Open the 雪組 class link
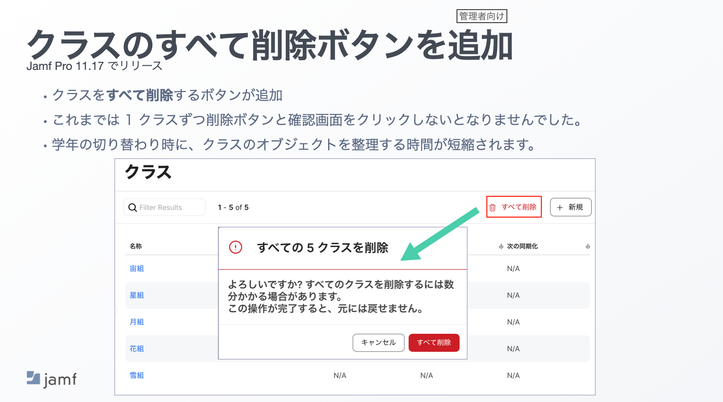This screenshot has width=723, height=402. click(137, 375)
